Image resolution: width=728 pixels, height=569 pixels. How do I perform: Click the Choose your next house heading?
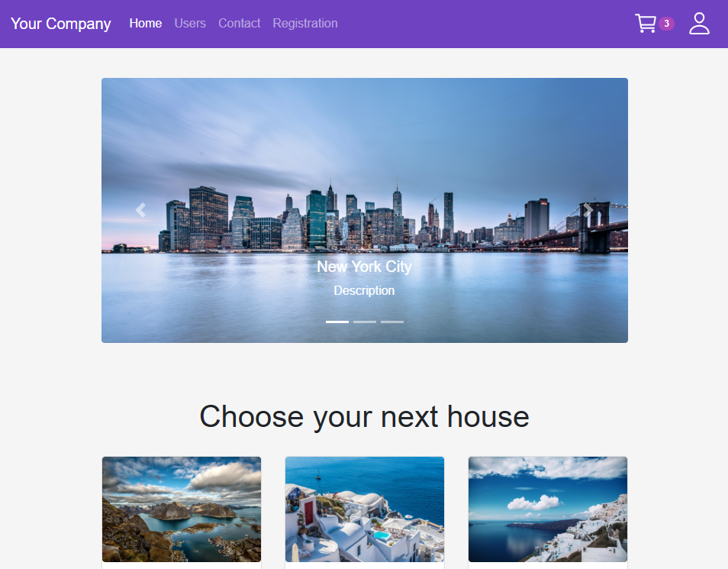point(365,416)
